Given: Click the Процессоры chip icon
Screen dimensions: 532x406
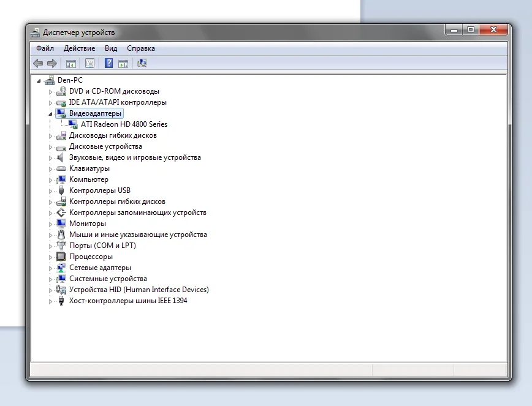Looking at the screenshot, I should (61, 257).
